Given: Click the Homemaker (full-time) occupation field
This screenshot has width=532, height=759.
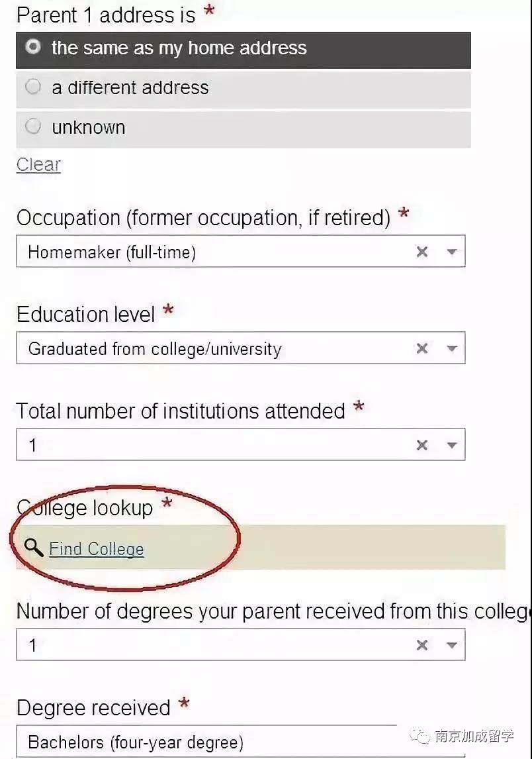Looking at the screenshot, I should tap(241, 251).
